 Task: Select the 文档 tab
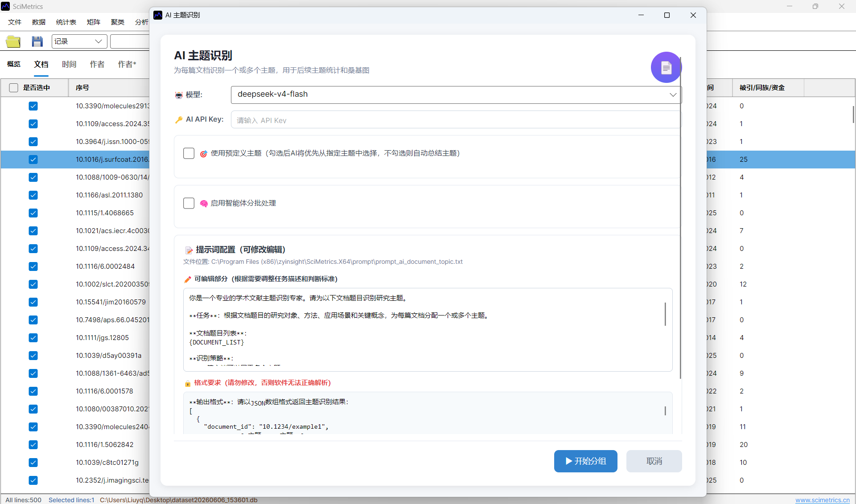coord(41,64)
